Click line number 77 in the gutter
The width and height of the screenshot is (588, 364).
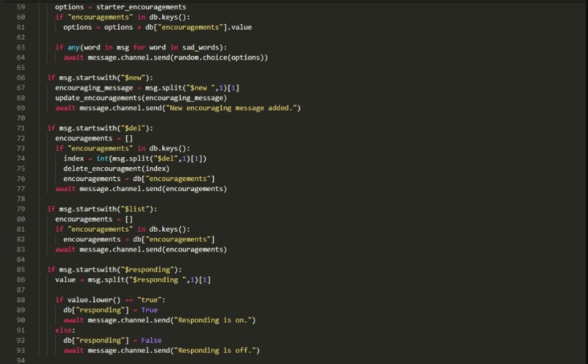click(20, 189)
